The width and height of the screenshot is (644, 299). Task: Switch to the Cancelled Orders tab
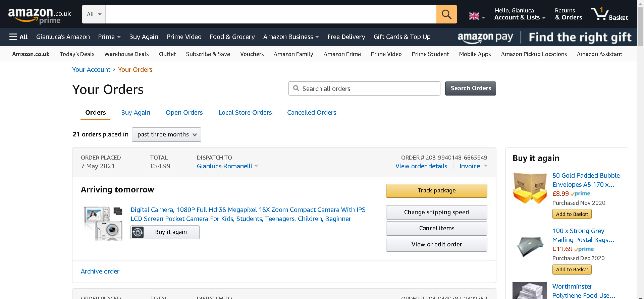click(311, 113)
